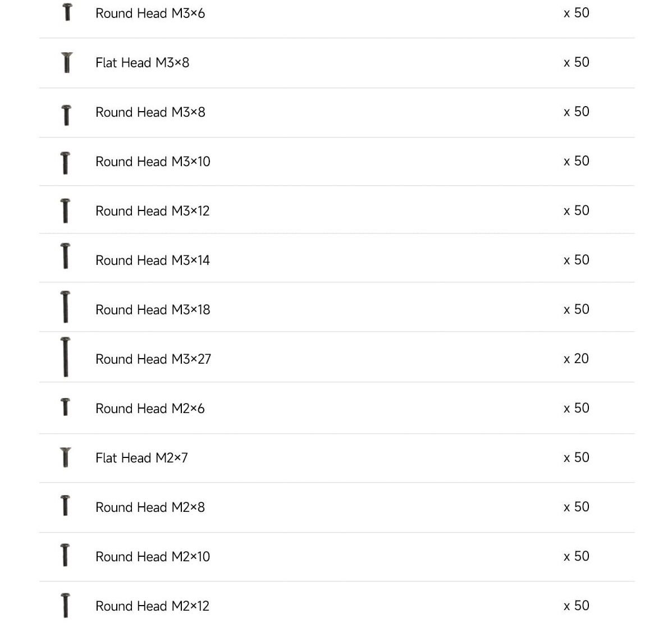Click the Round Head M2×8 label
Viewport: 672px width, 623px height.
pyautogui.click(x=150, y=507)
